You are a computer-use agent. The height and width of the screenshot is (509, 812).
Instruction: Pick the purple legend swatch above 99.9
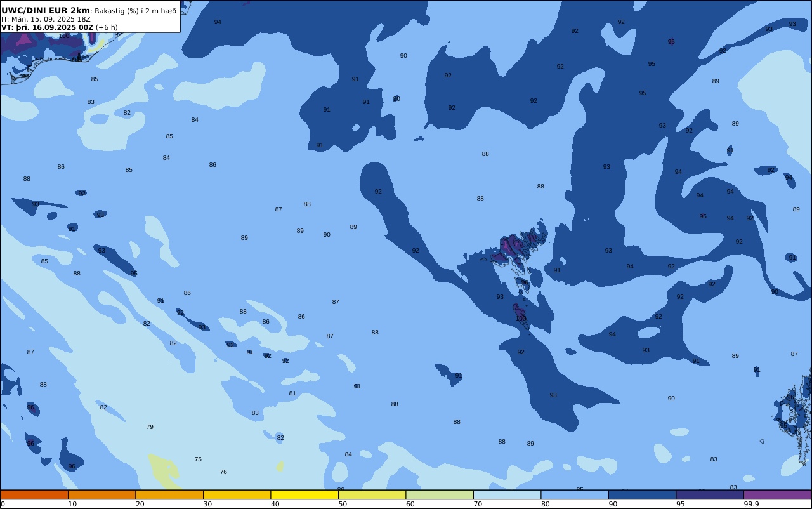[777, 494]
